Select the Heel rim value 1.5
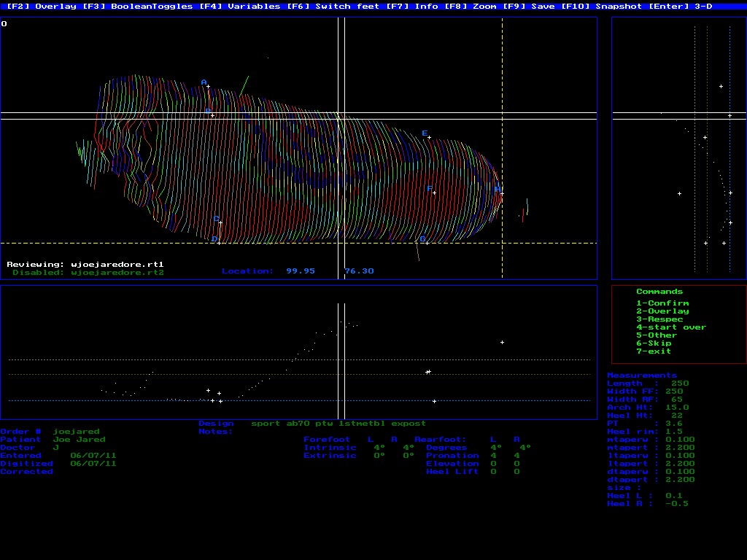 point(674,432)
